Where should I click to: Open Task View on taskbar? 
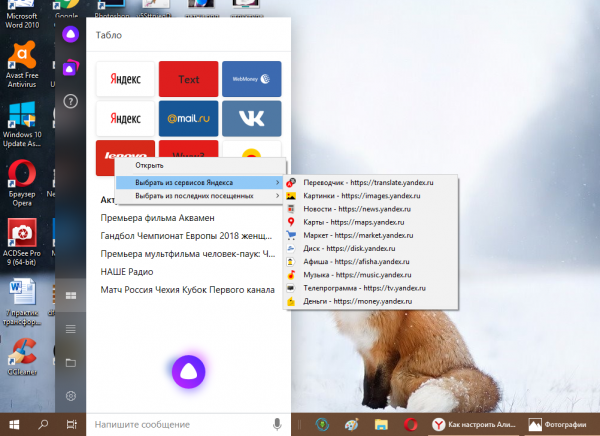[x=72, y=425]
